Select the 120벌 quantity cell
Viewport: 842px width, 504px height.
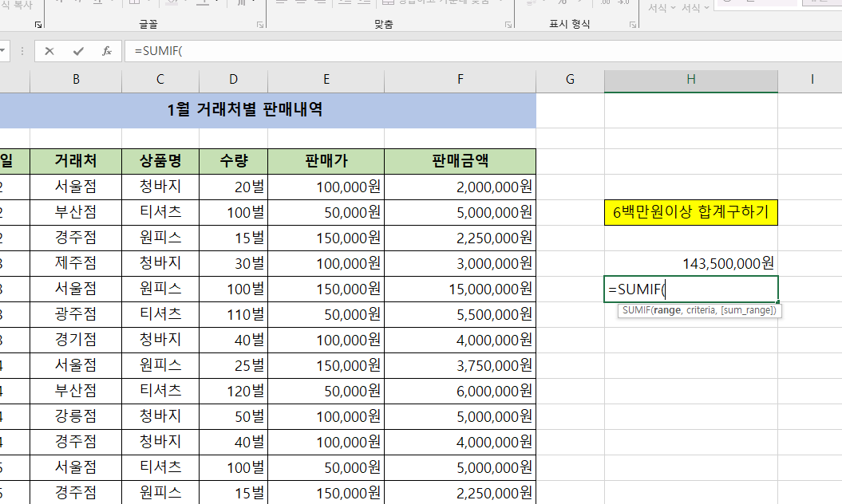point(233,392)
